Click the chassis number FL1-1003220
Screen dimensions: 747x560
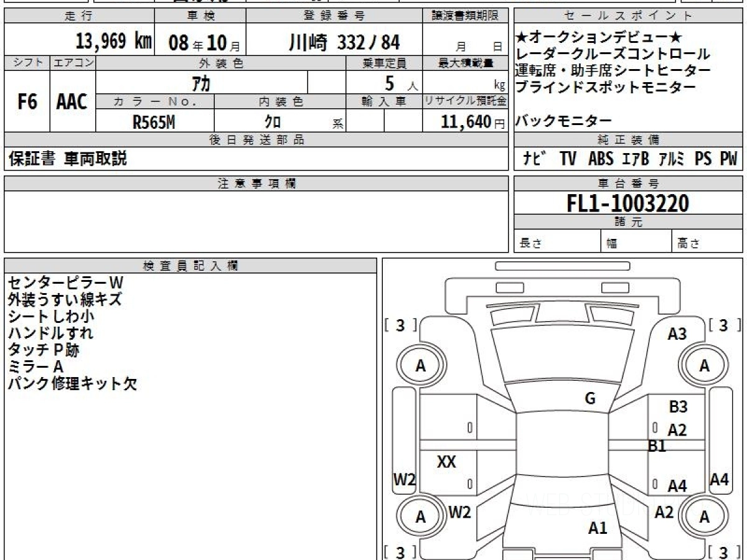click(x=628, y=203)
